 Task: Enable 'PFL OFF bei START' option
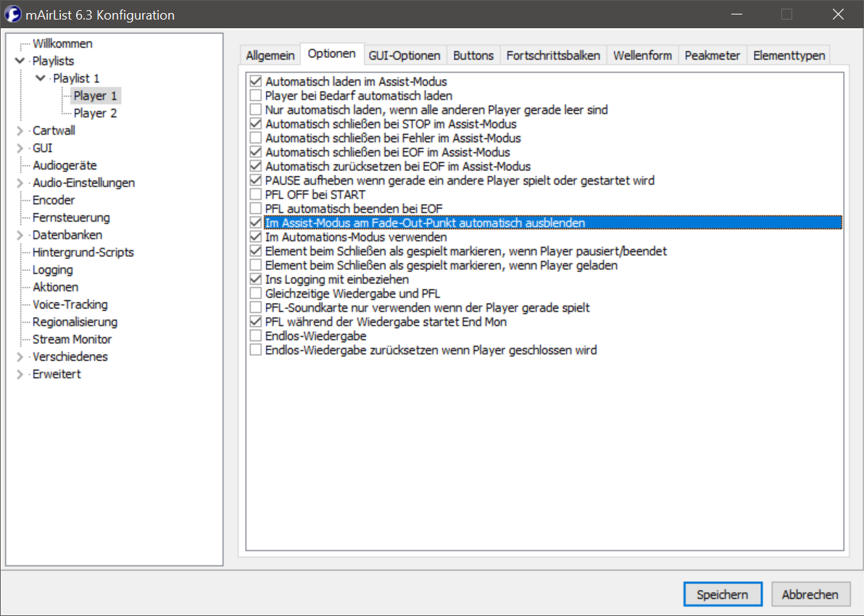click(255, 195)
